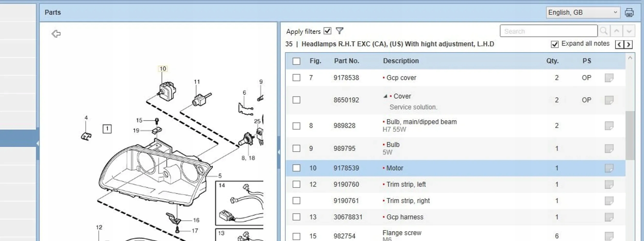Open note icon for Trim strip, left row
The height and width of the screenshot is (241, 644).
[609, 184]
